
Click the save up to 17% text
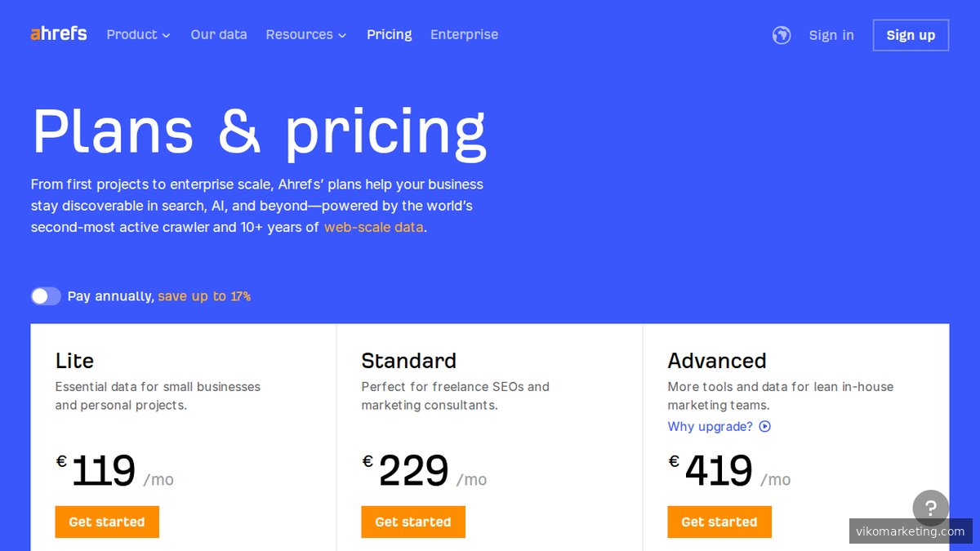[x=204, y=295]
